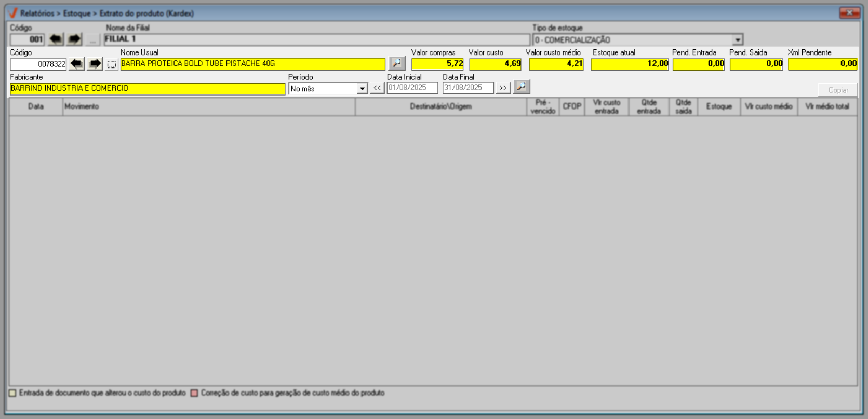Click Movimento column header

point(209,106)
